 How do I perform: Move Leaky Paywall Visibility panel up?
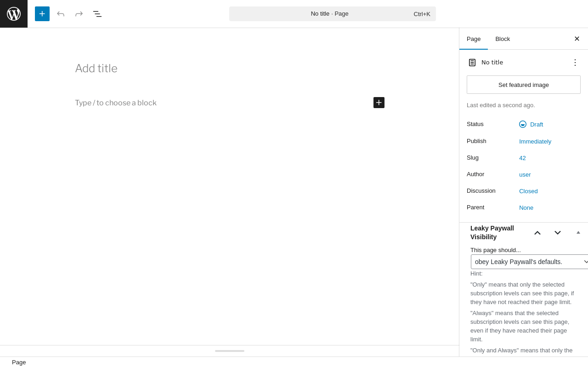coord(537,233)
